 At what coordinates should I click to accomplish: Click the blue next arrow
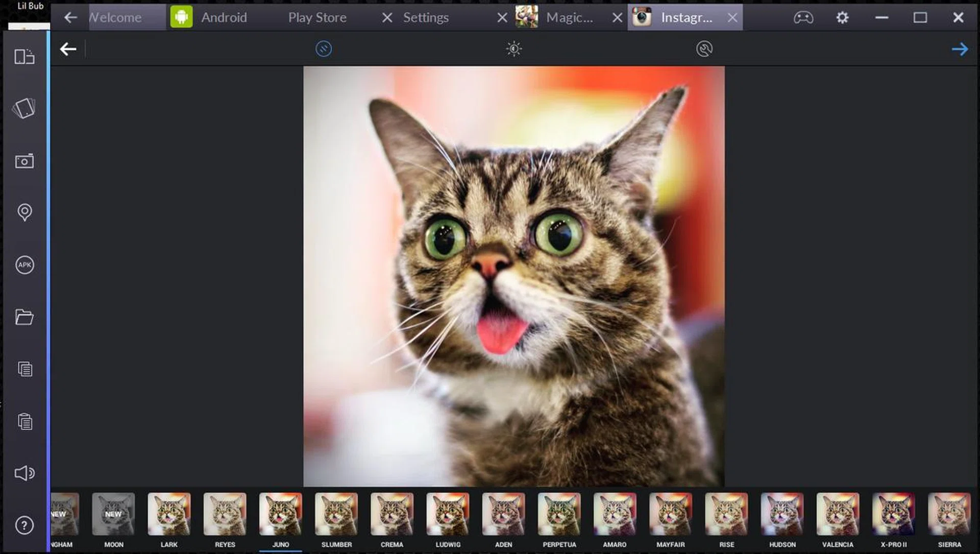960,49
